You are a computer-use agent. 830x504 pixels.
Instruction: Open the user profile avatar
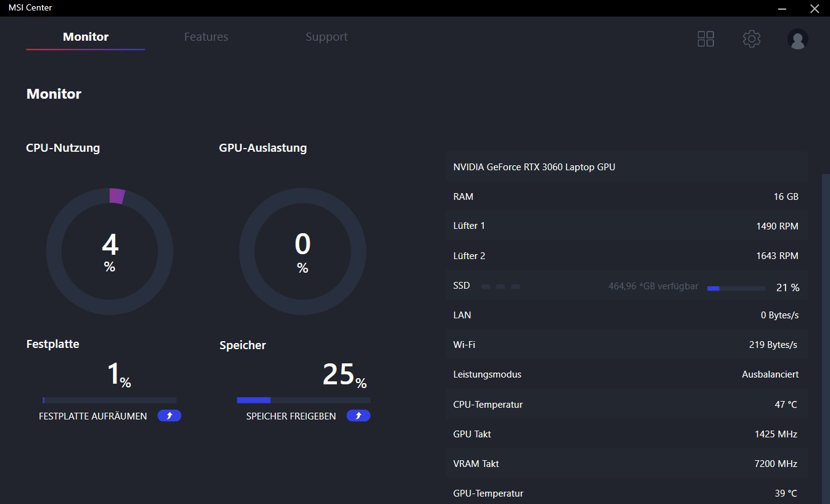(x=797, y=39)
